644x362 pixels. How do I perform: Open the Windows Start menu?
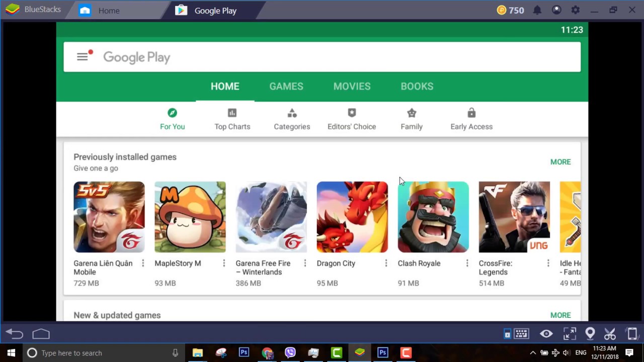[11, 353]
